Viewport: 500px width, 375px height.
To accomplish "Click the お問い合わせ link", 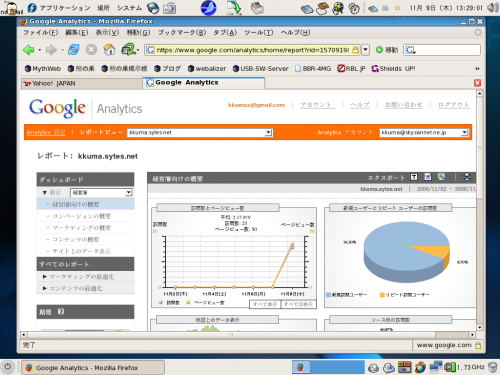I will tap(403, 105).
